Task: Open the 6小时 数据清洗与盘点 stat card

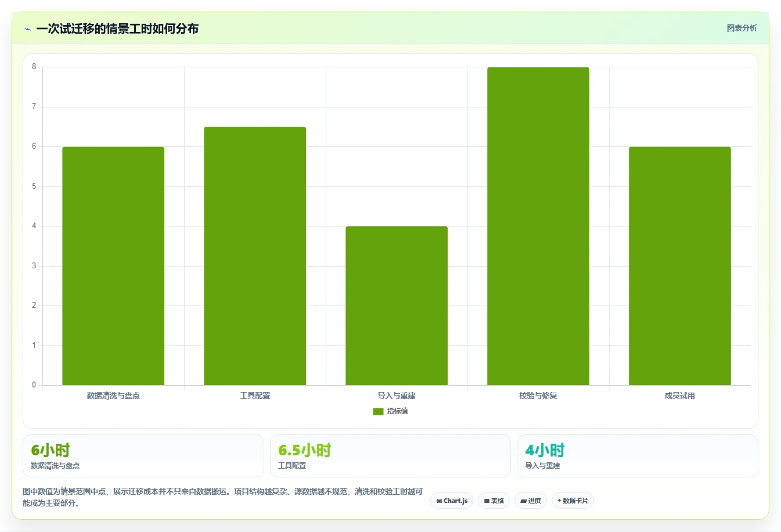Action: point(143,456)
